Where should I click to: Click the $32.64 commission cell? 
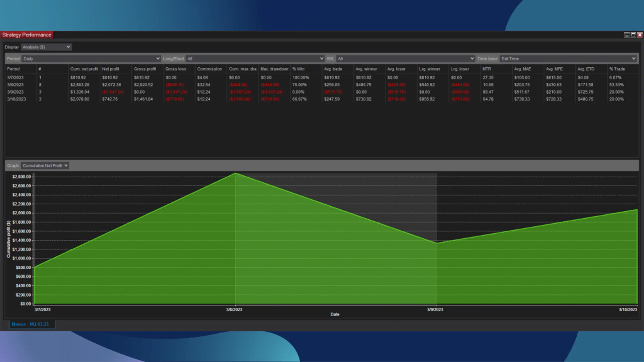(x=204, y=85)
